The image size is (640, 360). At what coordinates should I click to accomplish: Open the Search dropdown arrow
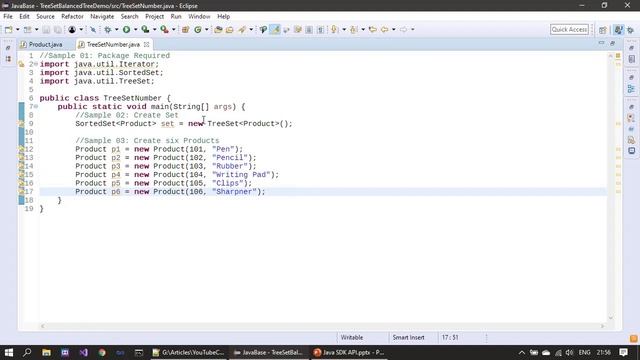point(251,29)
